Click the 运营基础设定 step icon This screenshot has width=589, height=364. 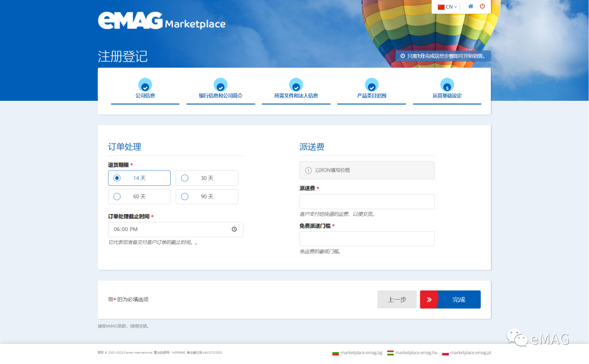[447, 85]
